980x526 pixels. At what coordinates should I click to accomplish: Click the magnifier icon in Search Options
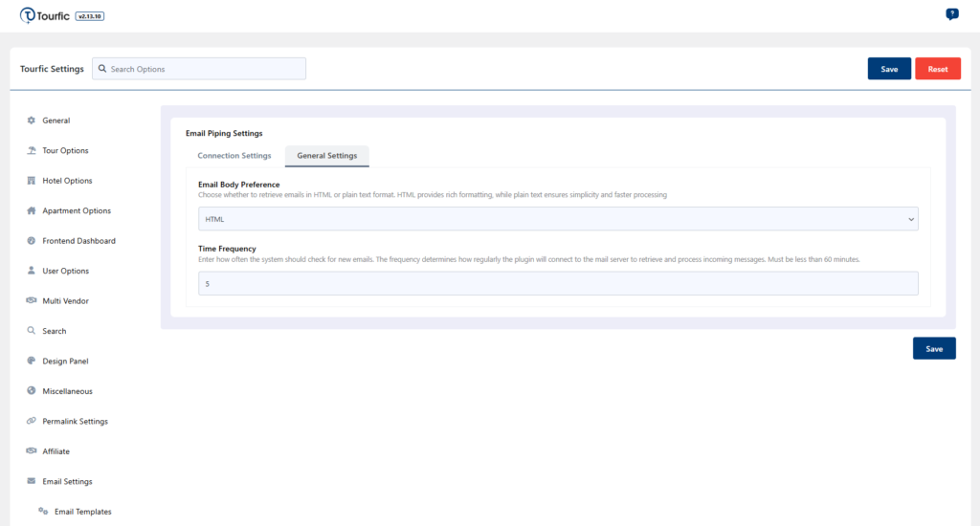click(x=102, y=69)
